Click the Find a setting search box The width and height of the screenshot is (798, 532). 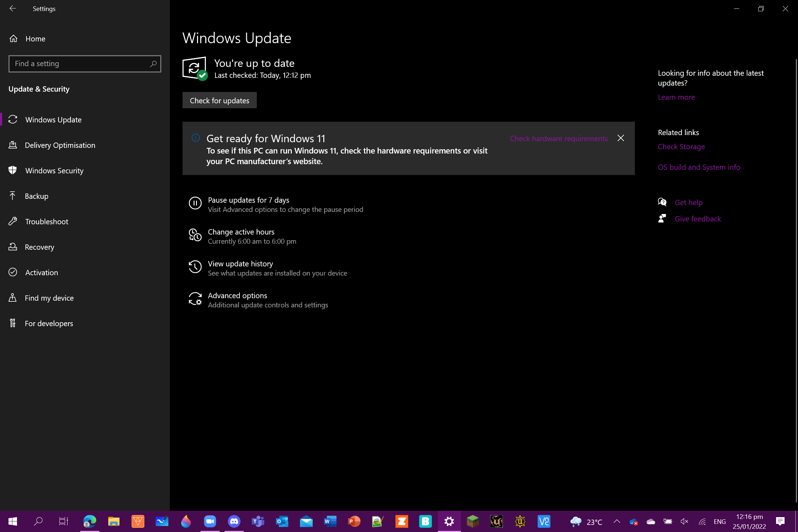[85, 64]
